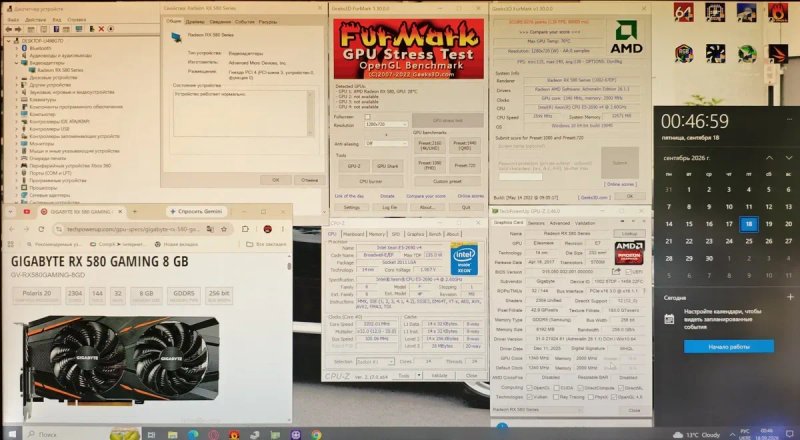Open Anti-aliasing dropdown in FurMark

tap(386, 144)
